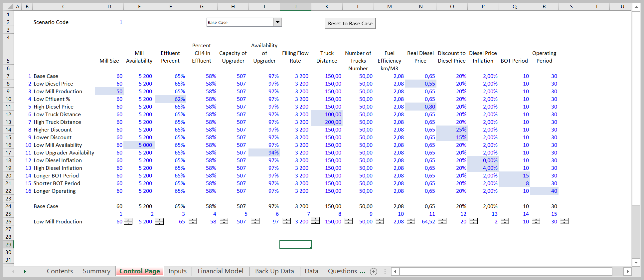Click the Number of Trucks spinner beside 50,00 in row 26
This screenshot has height=280, width=644.
[380, 221]
